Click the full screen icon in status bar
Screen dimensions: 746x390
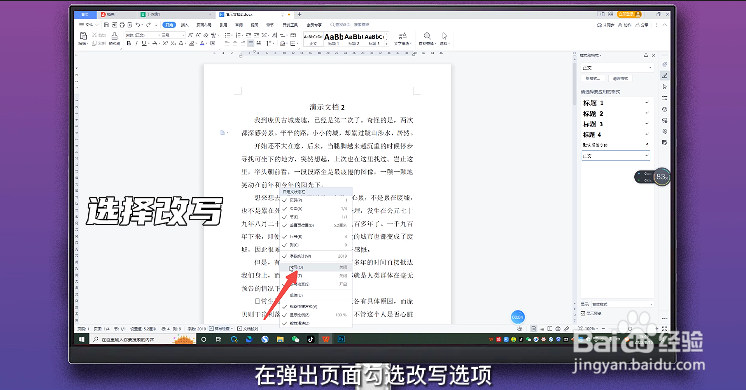tap(665, 329)
